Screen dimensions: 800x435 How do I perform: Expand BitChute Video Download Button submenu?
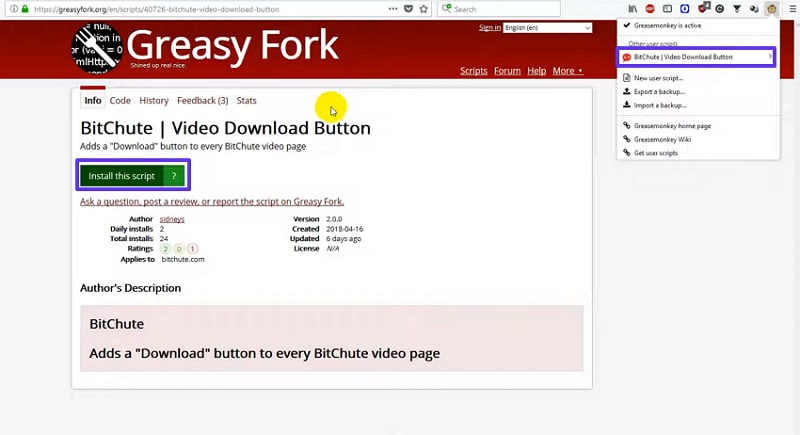696,57
